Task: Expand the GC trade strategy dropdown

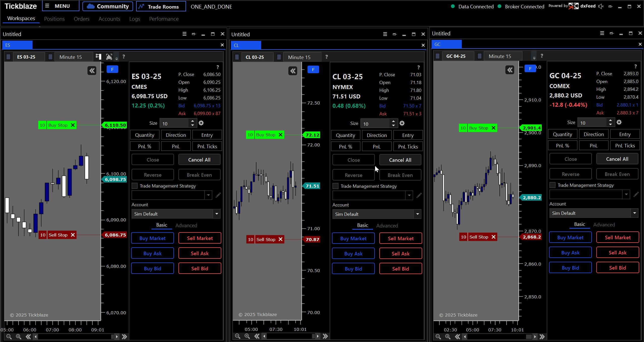Action: [626, 194]
